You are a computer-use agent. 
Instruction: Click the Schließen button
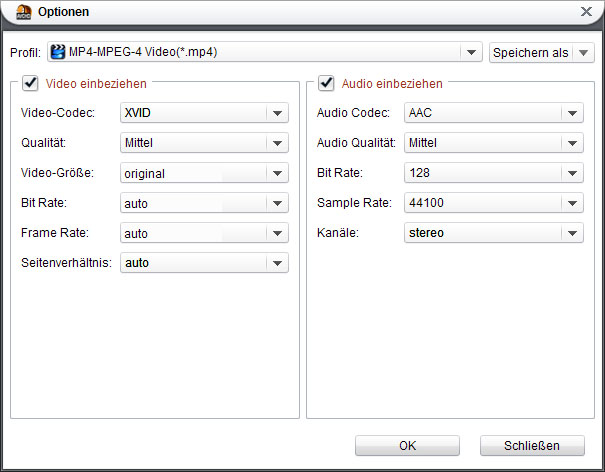click(x=532, y=446)
